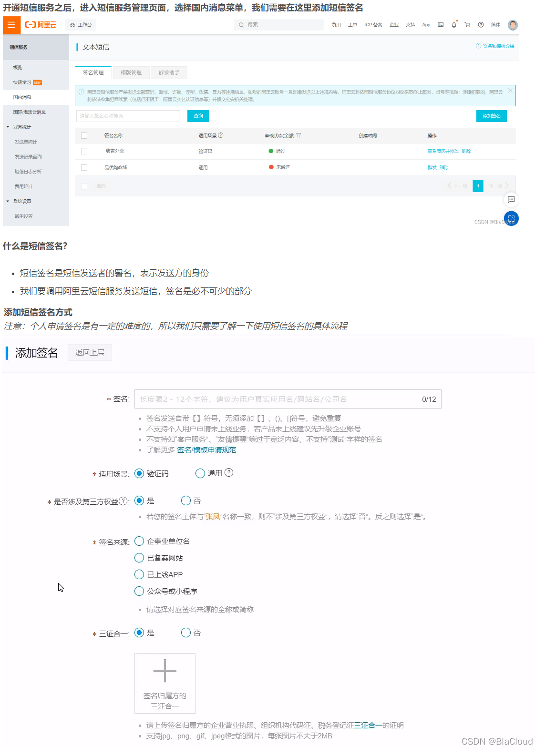Open the 群发助手 tab
The height and width of the screenshot is (756, 535).
(x=169, y=73)
